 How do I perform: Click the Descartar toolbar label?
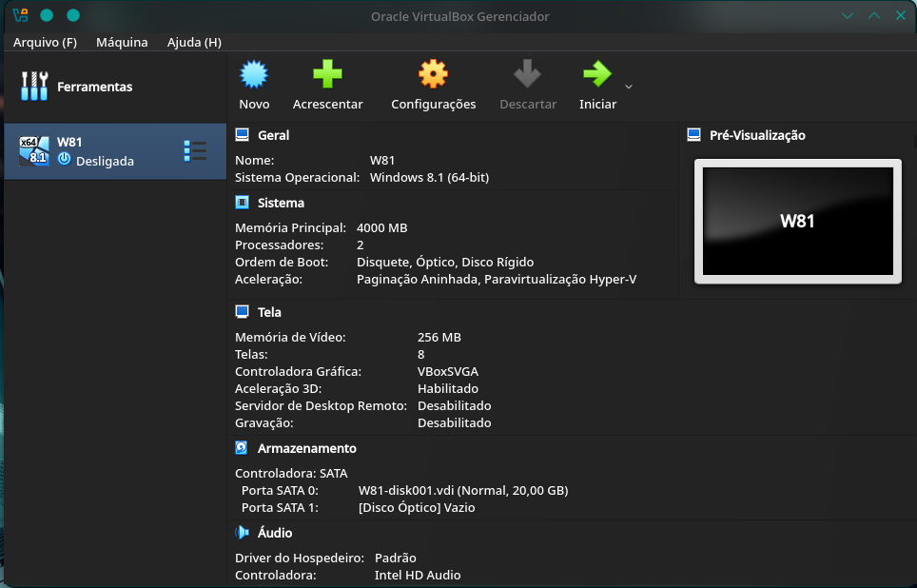point(528,104)
